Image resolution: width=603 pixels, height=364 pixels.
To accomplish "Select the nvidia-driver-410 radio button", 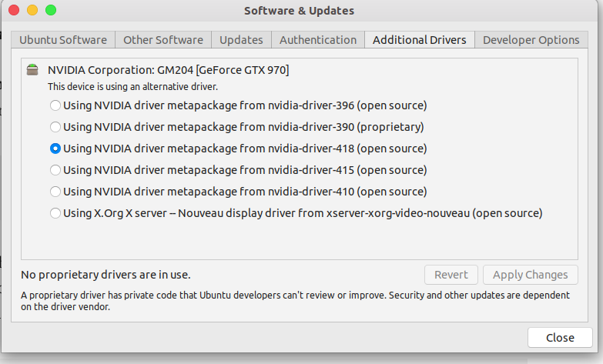I will point(55,191).
